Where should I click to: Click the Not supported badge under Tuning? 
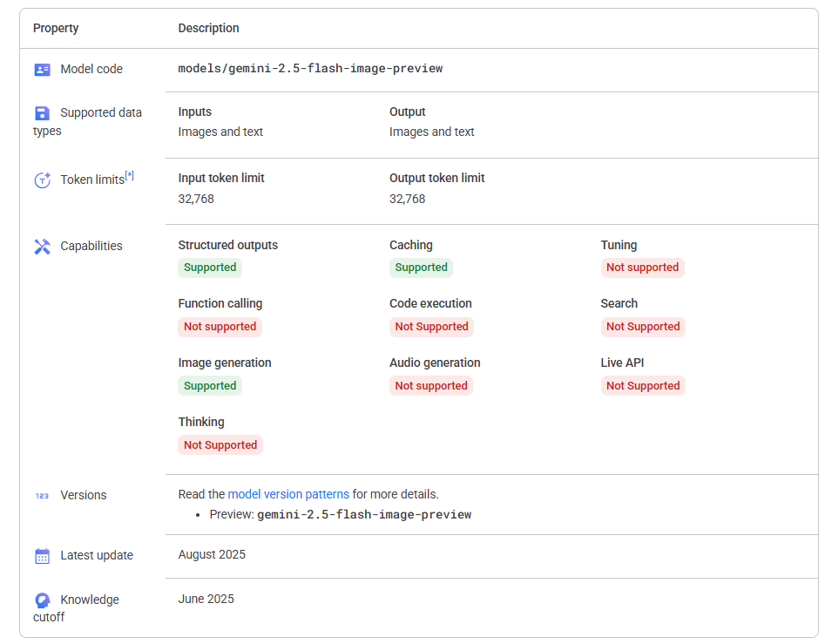pos(643,268)
